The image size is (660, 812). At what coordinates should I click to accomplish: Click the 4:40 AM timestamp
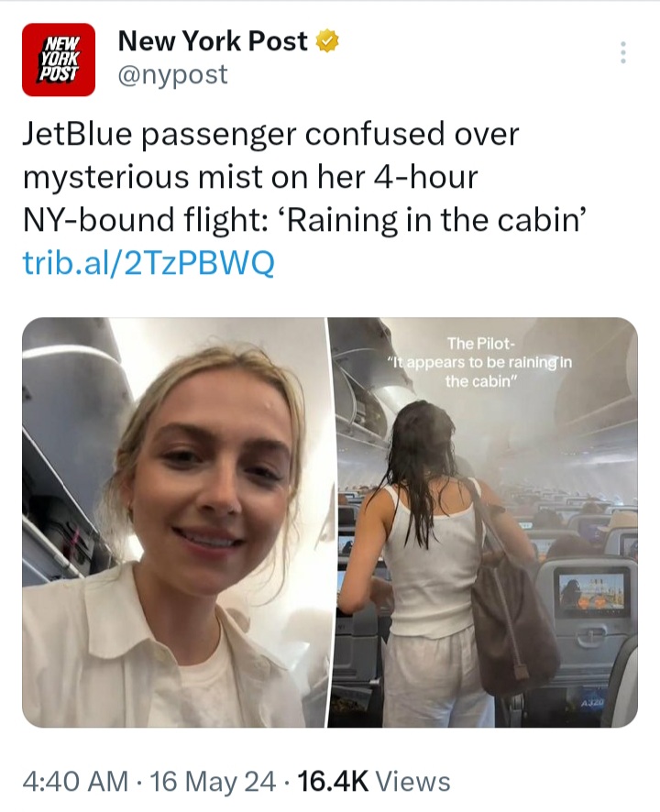point(75,781)
